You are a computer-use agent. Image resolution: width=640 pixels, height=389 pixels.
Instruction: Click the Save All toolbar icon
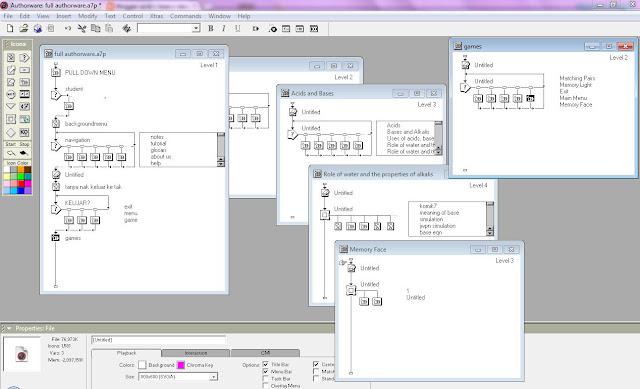[38, 28]
